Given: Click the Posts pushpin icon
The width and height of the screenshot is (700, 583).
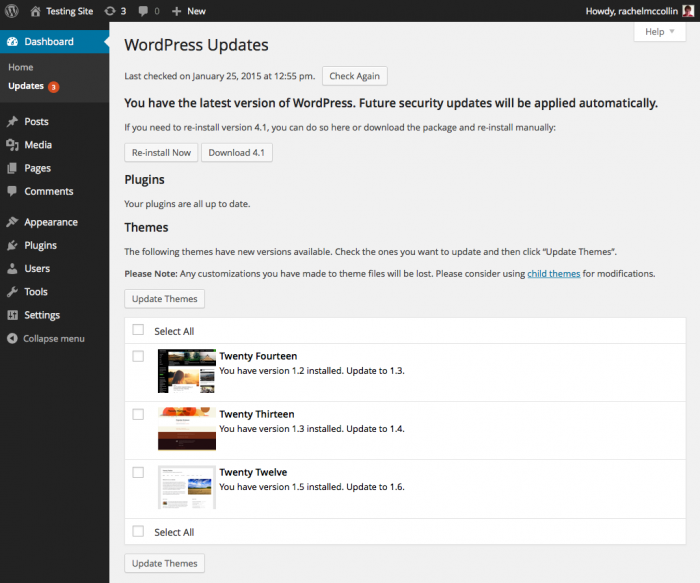Looking at the screenshot, I should point(12,121).
